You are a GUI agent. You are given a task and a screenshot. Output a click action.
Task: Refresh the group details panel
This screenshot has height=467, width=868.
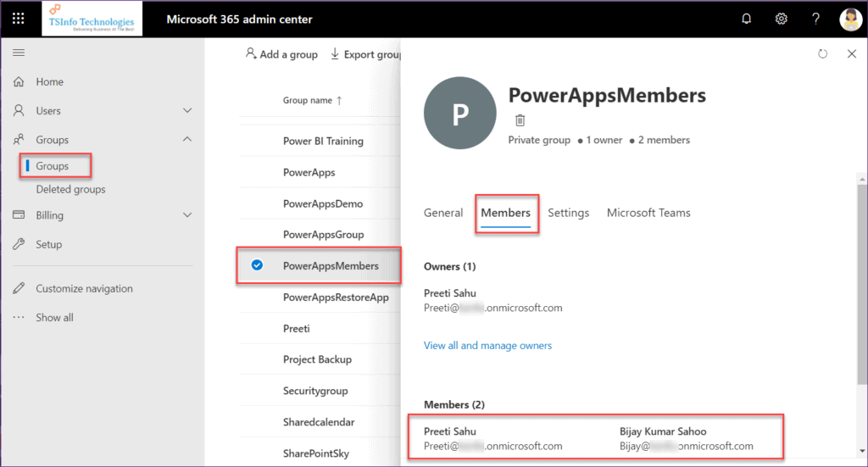[x=822, y=53]
